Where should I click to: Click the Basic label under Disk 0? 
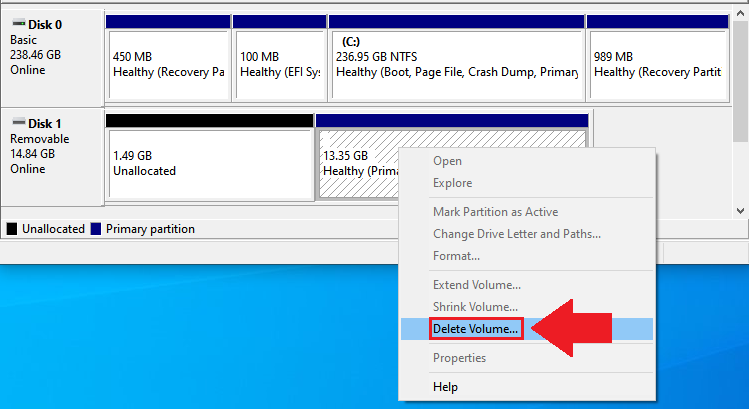coord(23,40)
